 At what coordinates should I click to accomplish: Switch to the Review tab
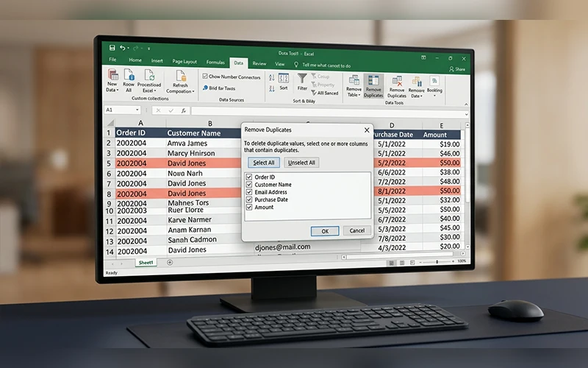pyautogui.click(x=259, y=63)
